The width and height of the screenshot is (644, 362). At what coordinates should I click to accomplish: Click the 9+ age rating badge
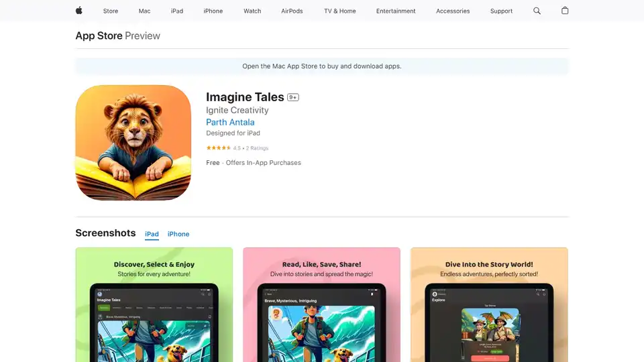tap(293, 97)
